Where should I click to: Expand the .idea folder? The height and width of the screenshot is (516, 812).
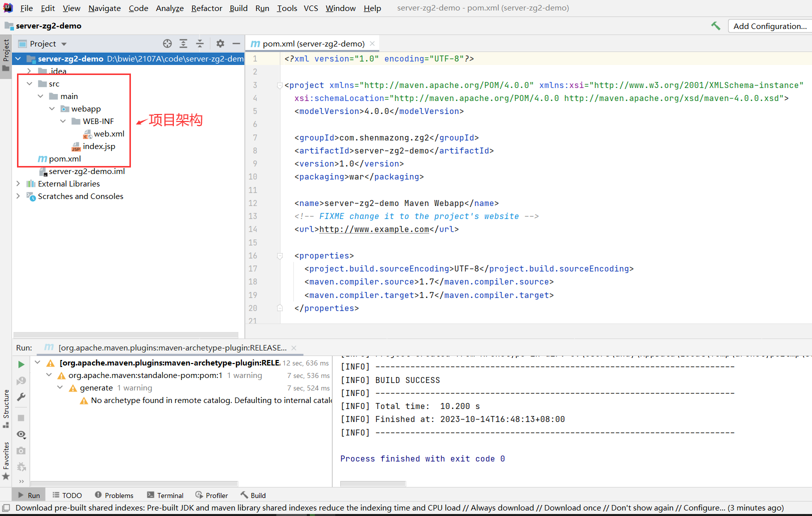pos(29,71)
